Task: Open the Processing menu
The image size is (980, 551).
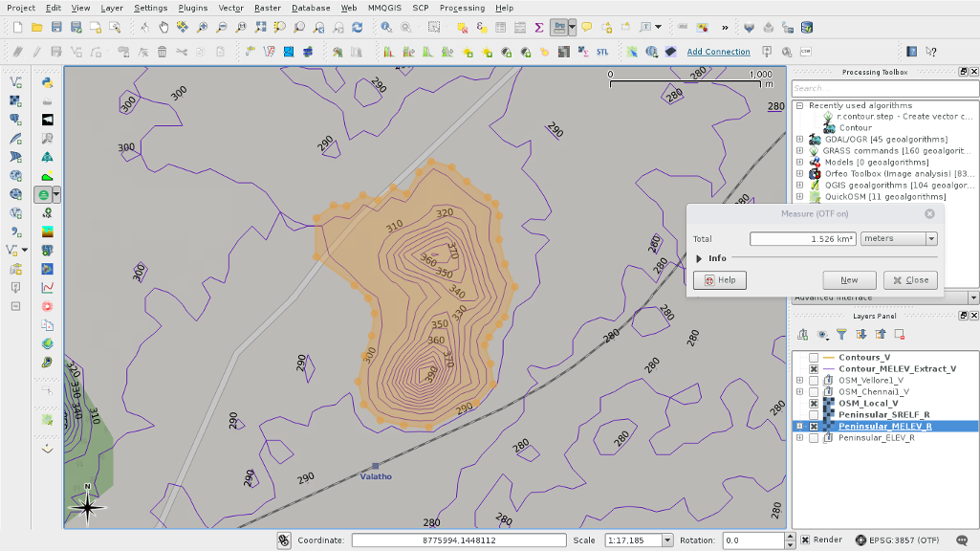Action: (x=462, y=8)
